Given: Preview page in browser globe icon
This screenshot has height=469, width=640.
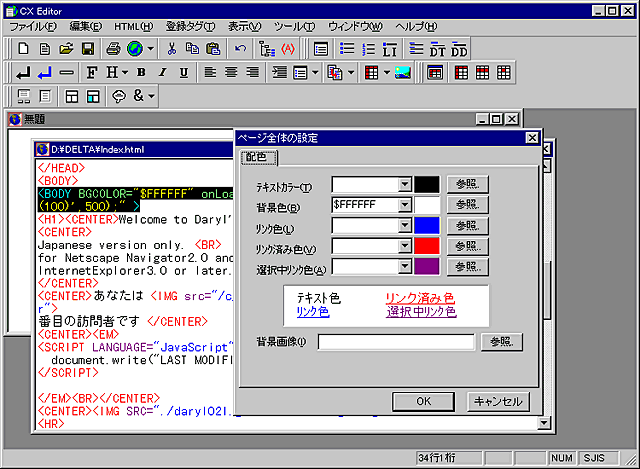Looking at the screenshot, I should 135,49.
